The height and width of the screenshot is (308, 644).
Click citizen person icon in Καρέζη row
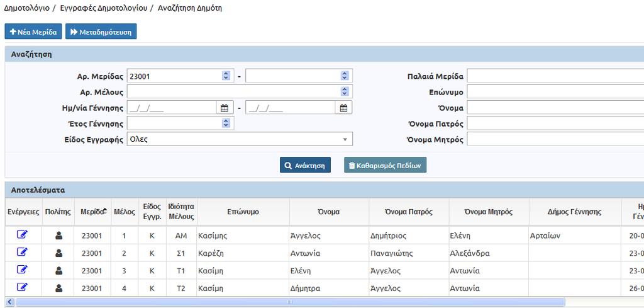(58, 253)
